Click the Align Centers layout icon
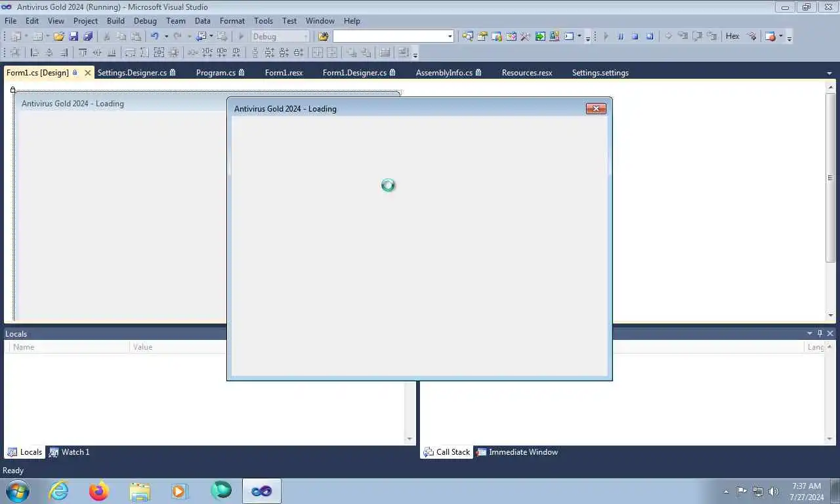 [x=49, y=52]
